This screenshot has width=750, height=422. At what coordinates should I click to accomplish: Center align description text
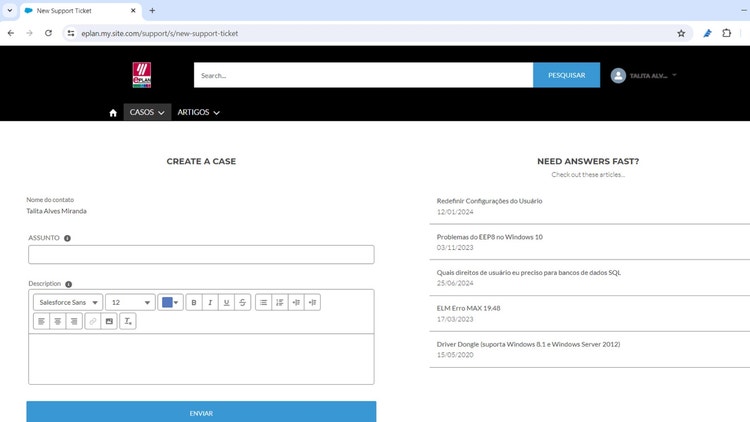click(57, 321)
